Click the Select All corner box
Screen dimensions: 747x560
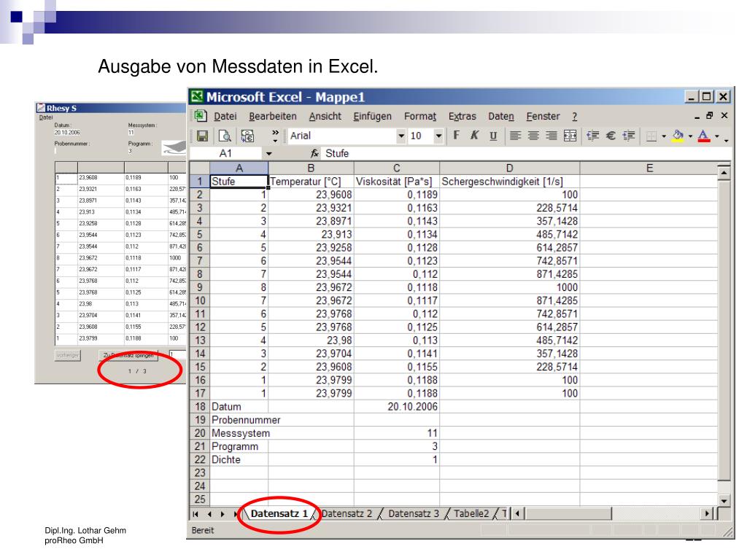click(200, 168)
